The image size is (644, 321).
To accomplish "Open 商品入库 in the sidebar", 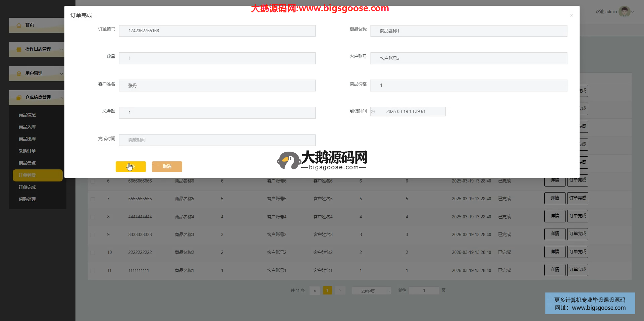I will 27,127.
